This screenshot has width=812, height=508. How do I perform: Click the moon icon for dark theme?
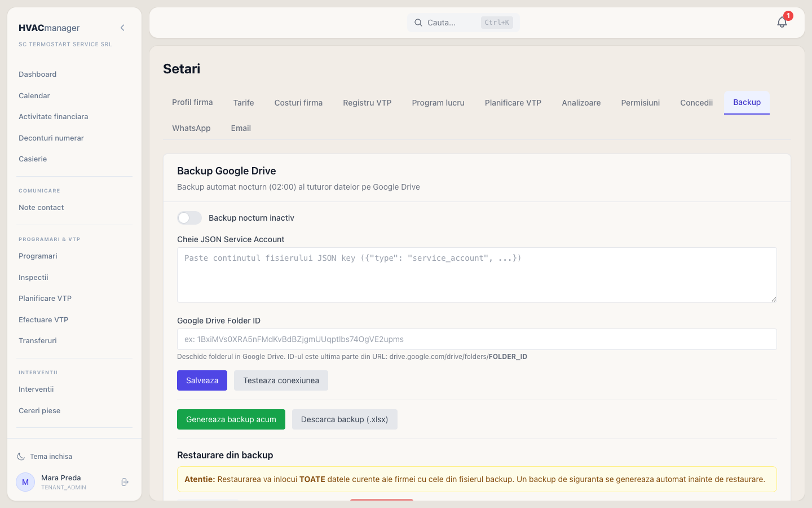(21, 457)
